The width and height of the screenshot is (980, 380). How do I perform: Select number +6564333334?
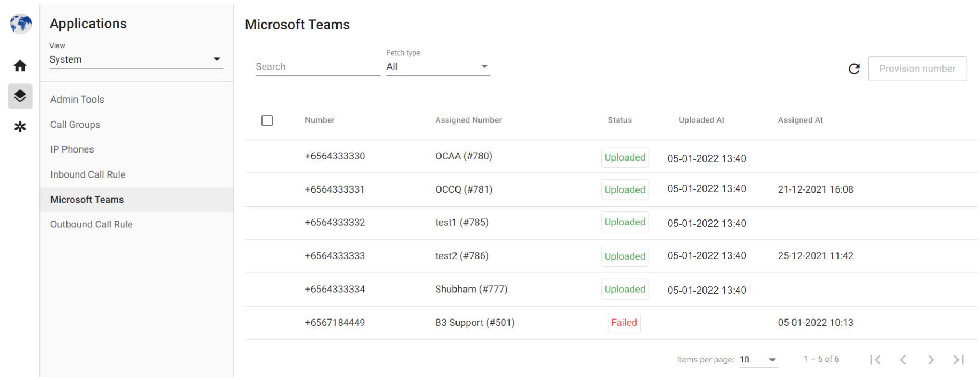click(x=335, y=290)
